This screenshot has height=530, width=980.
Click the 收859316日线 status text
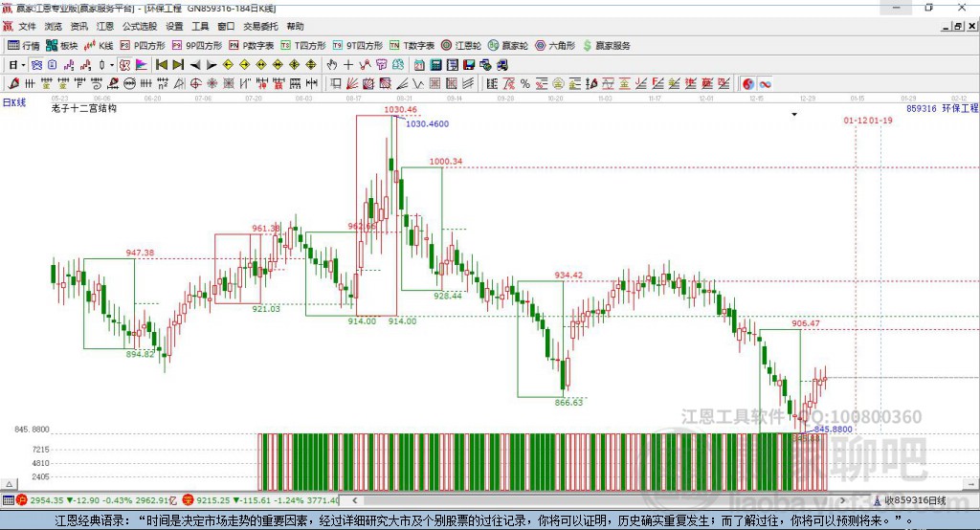(x=915, y=500)
